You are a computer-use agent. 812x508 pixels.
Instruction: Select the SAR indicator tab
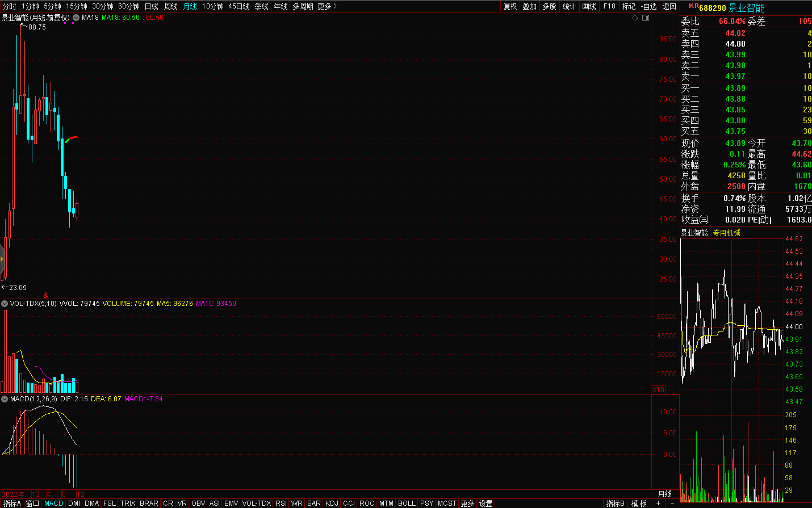click(x=314, y=503)
